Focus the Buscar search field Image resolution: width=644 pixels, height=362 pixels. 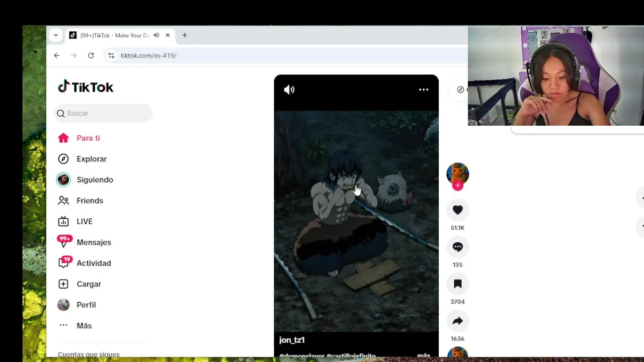click(103, 113)
